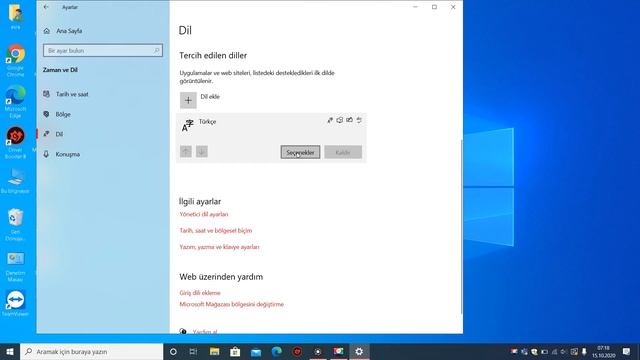Go back with the Ayarlar back arrow

tap(46, 7)
